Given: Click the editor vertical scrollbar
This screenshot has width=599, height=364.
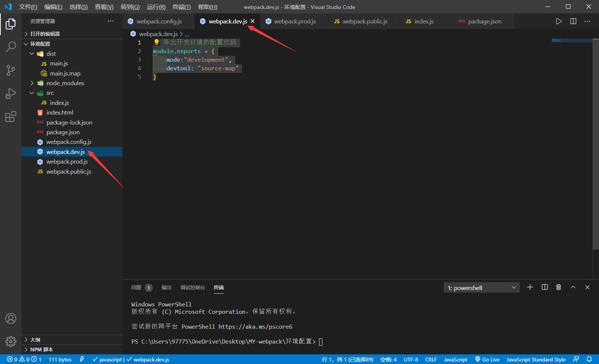Looking at the screenshot, I should (596, 144).
